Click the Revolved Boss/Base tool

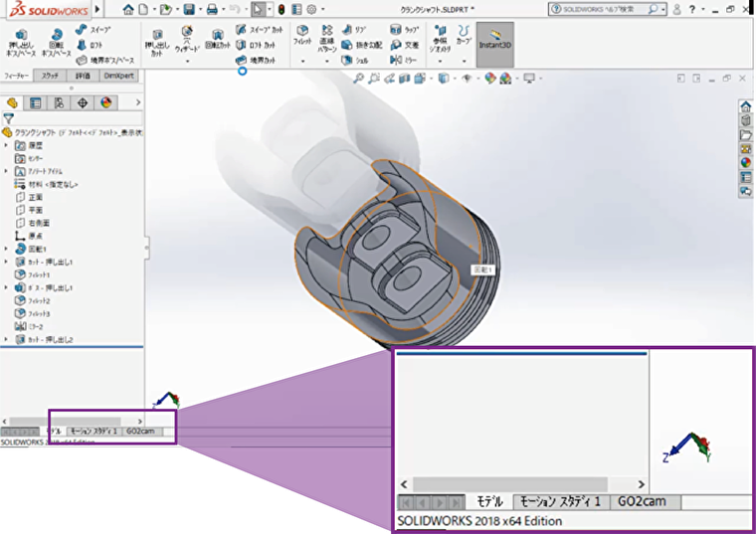point(56,43)
